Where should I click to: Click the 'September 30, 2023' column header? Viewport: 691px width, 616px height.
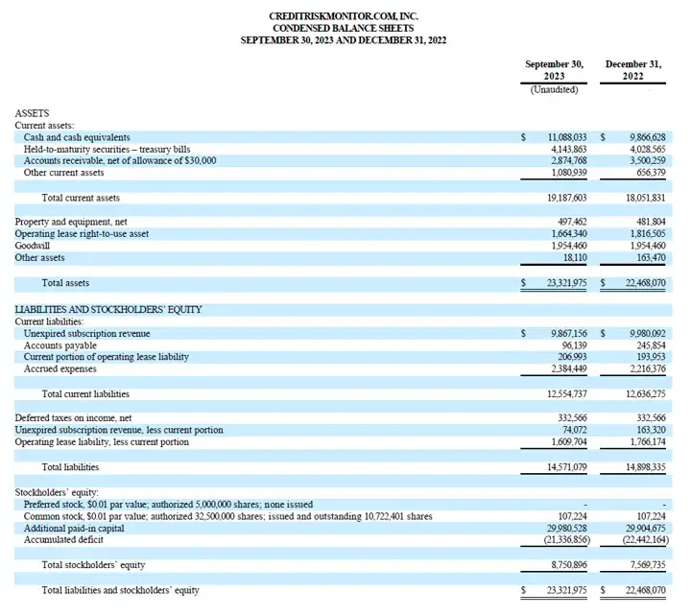coord(554,70)
